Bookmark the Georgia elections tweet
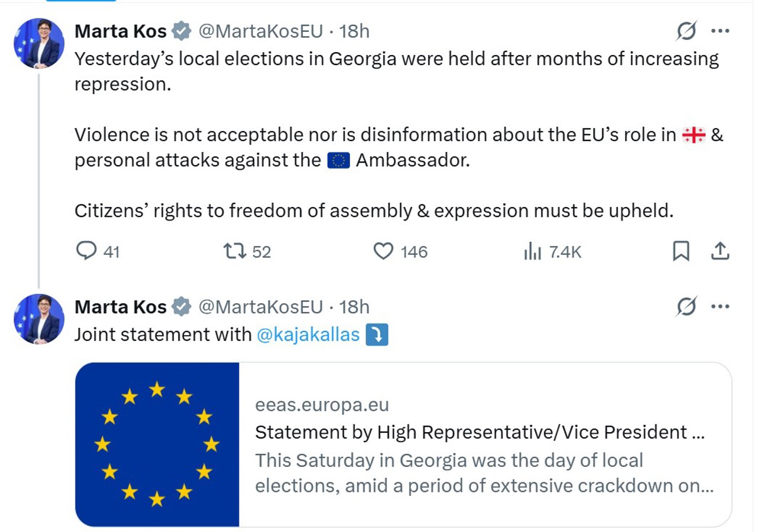 (681, 252)
